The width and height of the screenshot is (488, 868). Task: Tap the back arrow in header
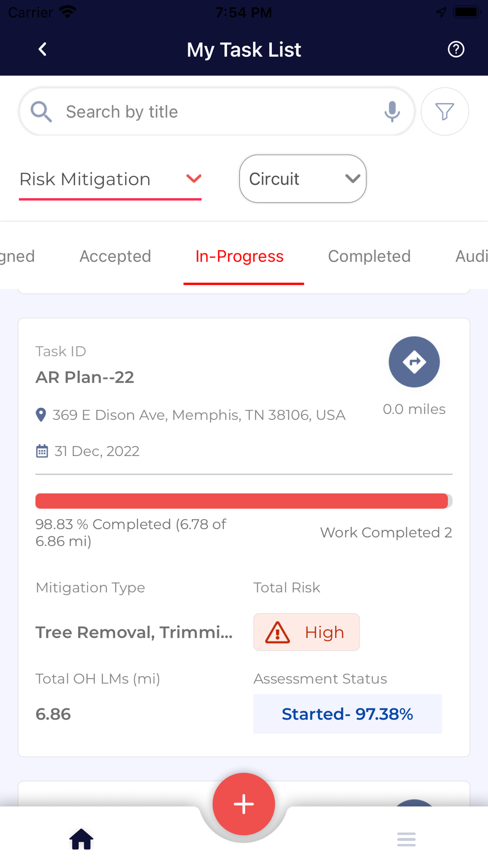point(43,49)
